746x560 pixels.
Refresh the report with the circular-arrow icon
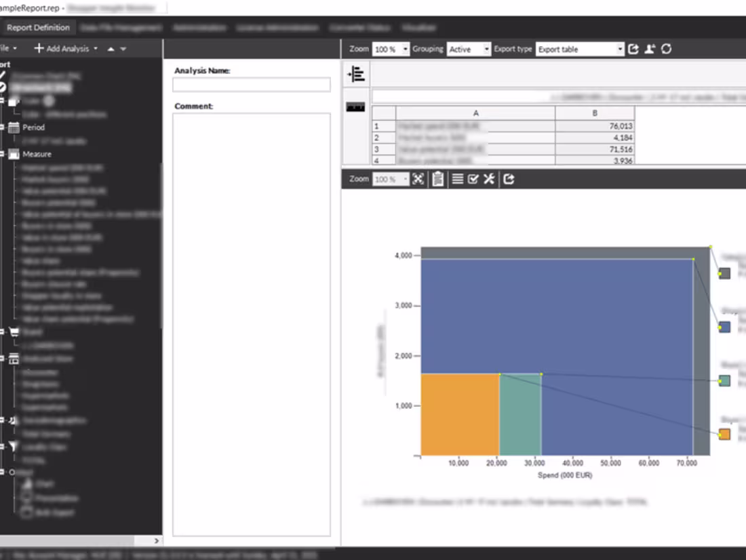665,48
